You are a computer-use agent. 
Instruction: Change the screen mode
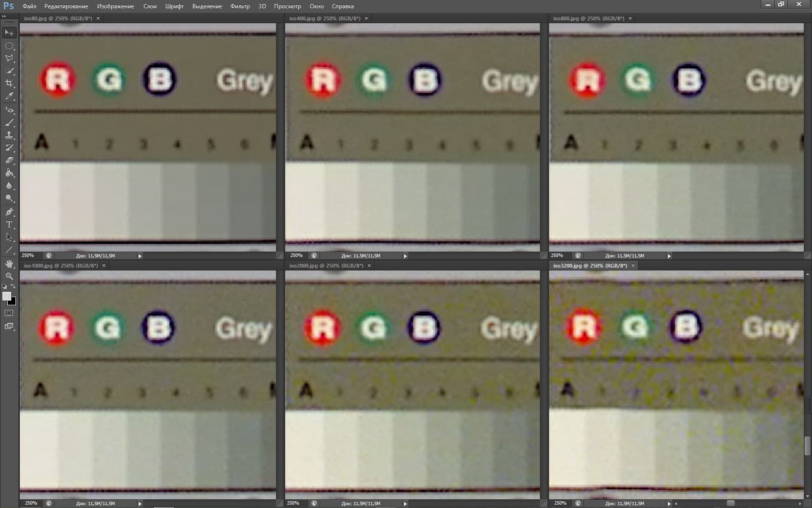(x=9, y=326)
